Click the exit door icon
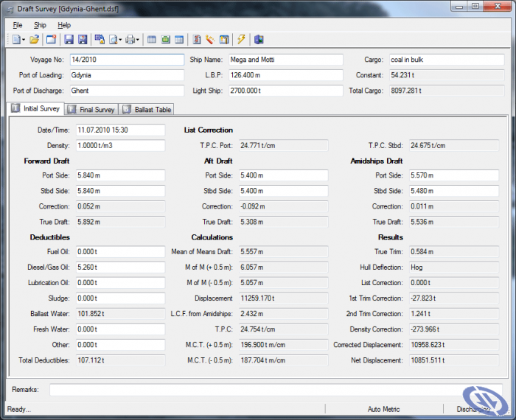 [259, 40]
